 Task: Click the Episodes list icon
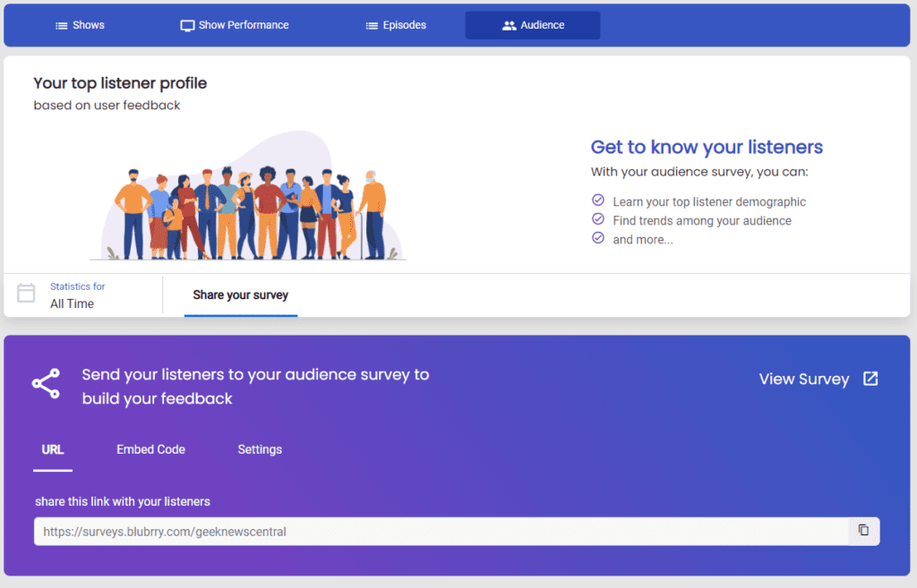(x=372, y=26)
